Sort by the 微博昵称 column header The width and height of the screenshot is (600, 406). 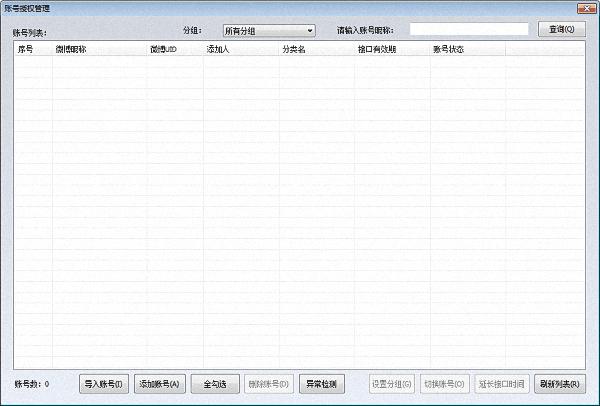point(99,49)
